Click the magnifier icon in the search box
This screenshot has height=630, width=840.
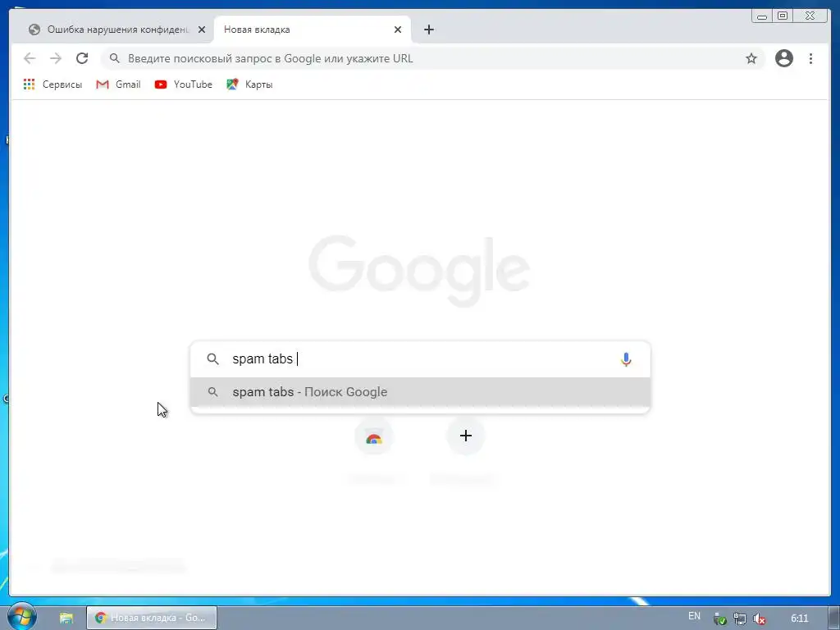click(212, 359)
